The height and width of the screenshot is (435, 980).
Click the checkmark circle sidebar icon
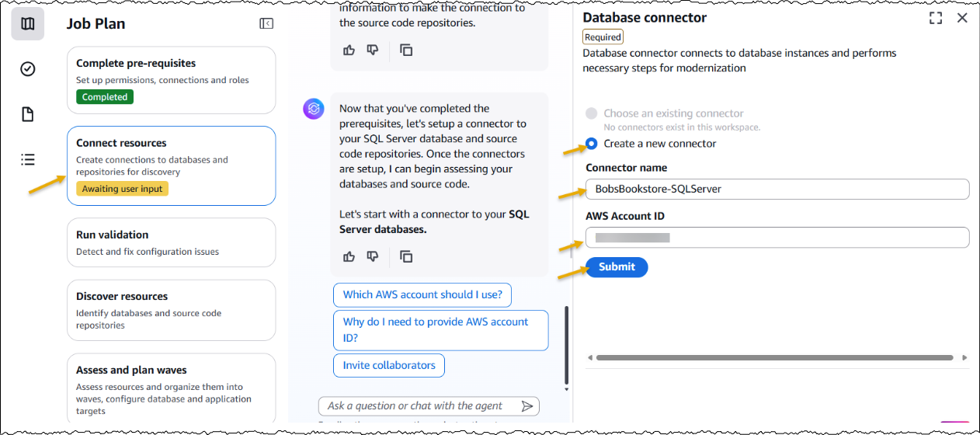click(x=28, y=69)
